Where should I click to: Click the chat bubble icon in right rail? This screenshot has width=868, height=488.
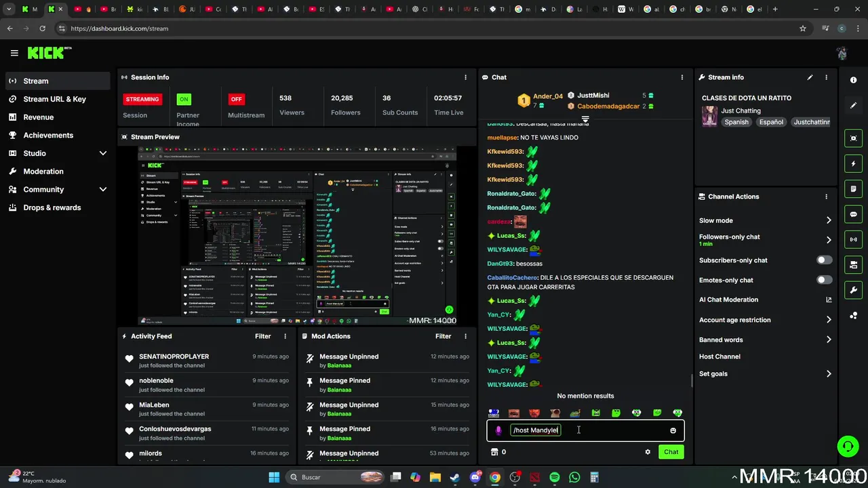853,214
